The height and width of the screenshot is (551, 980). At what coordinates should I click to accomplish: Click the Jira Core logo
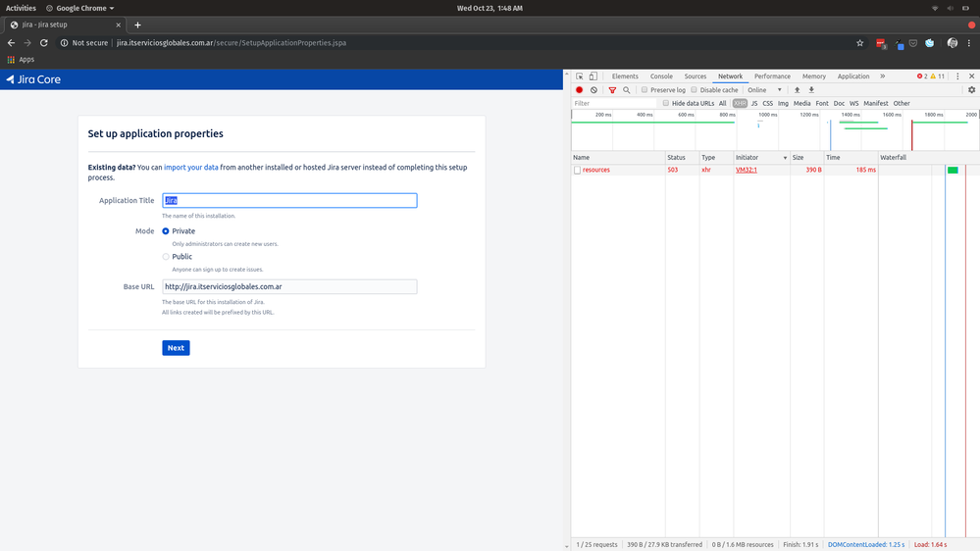click(33, 79)
